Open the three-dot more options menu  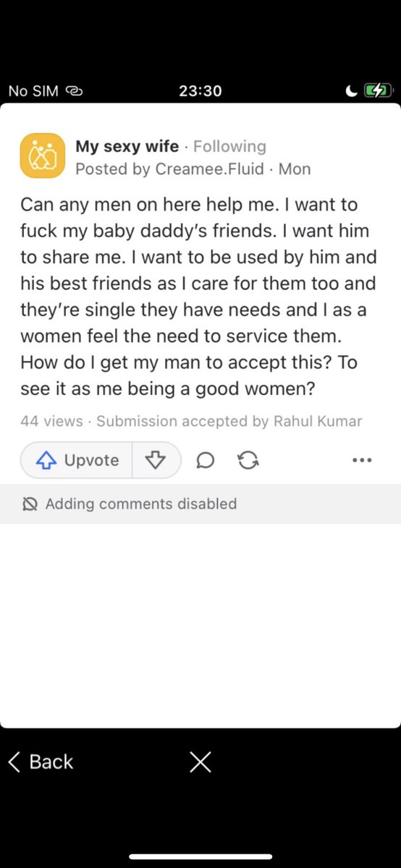pyautogui.click(x=362, y=460)
